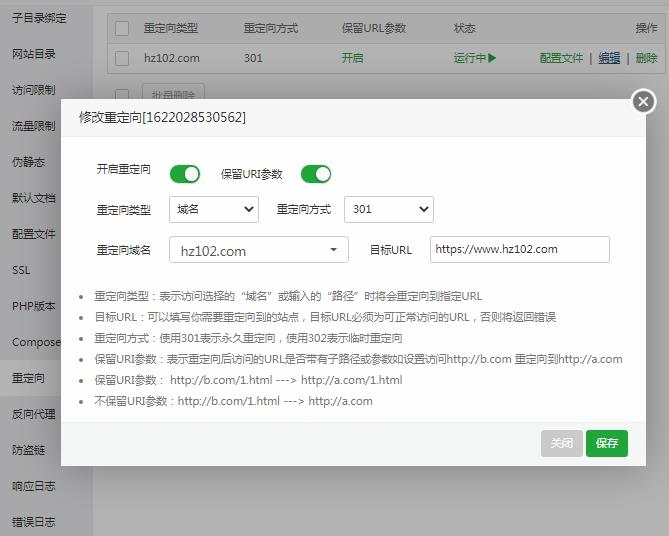Open the 子目录绑定 sidebar tab
669x536 pixels.
tap(39, 18)
